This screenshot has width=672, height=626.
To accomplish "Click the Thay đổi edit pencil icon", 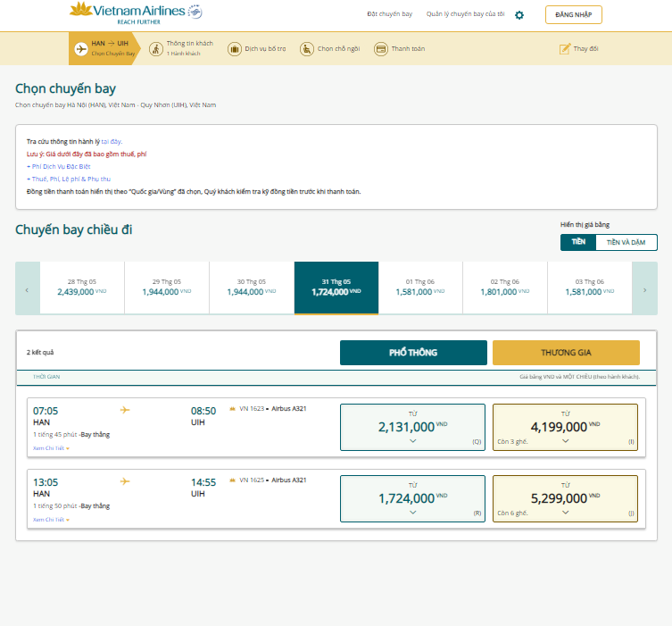I will pos(565,48).
